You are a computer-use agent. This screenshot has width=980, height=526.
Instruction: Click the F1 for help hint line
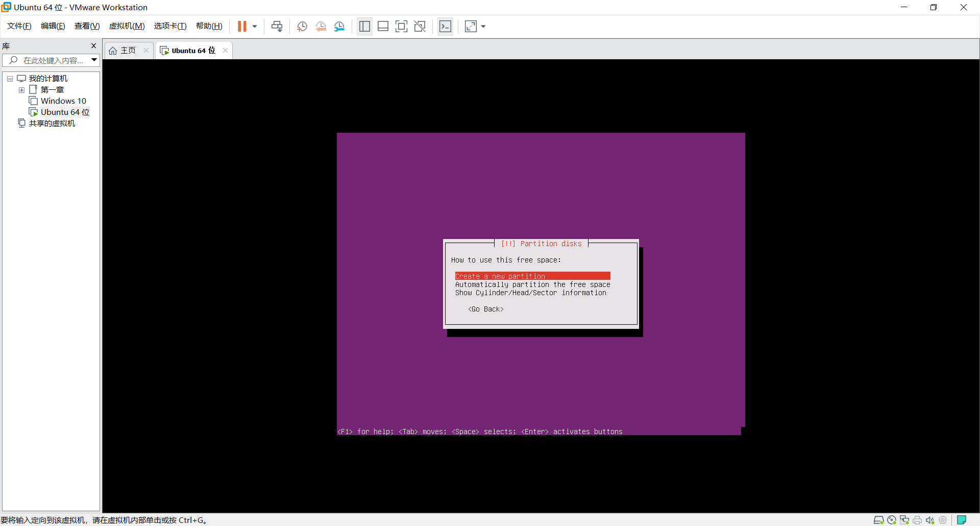[x=480, y=432]
